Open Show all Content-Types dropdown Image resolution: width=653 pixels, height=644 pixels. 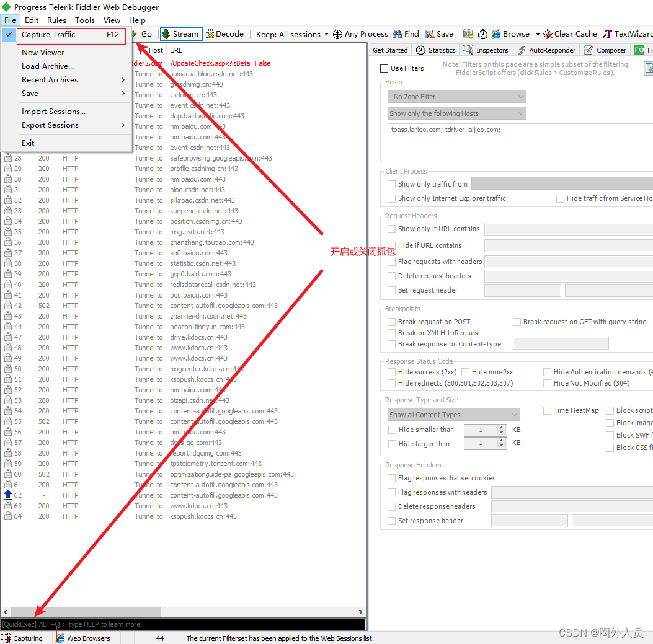(x=453, y=415)
